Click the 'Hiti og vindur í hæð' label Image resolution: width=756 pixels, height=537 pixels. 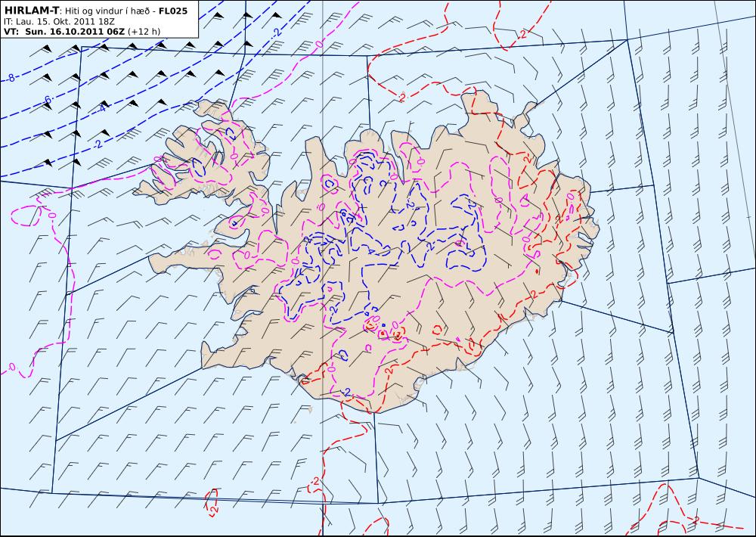click(107, 11)
